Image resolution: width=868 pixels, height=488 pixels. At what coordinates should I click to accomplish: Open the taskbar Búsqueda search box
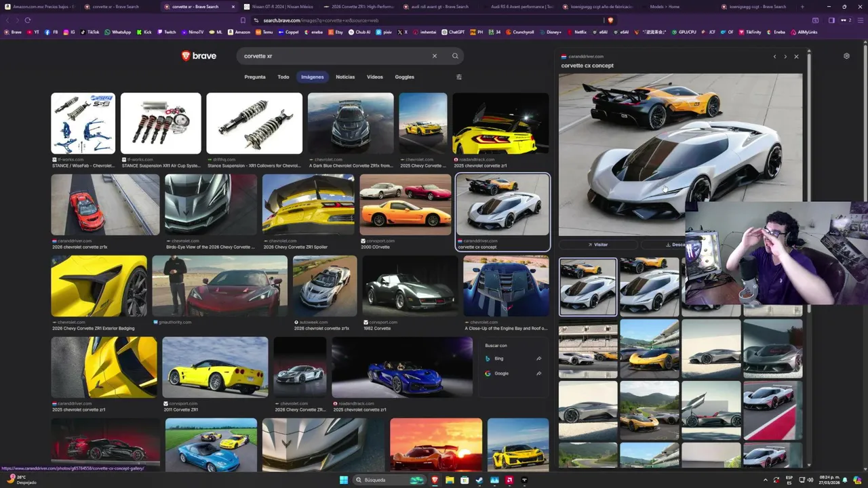click(x=389, y=480)
